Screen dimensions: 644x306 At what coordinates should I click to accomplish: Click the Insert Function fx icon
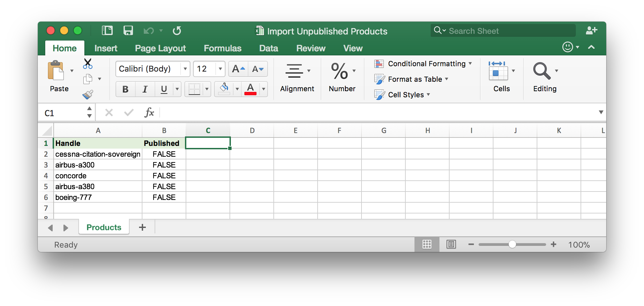149,112
